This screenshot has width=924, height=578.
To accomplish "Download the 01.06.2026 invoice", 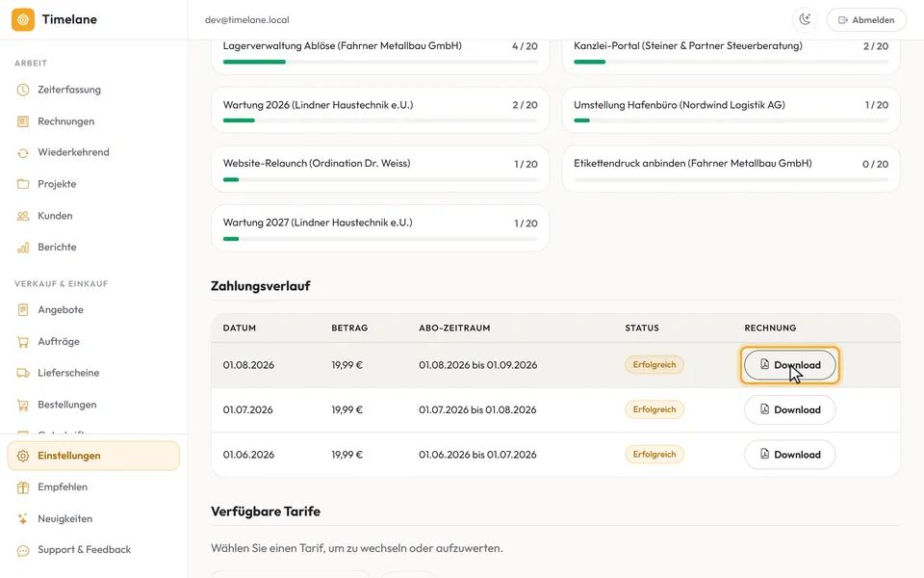I will (x=789, y=455).
